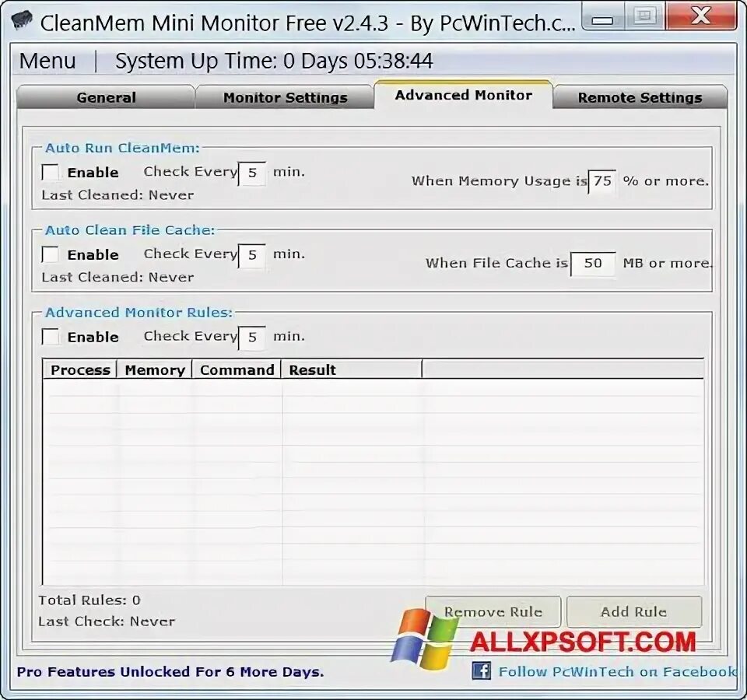Enable Auto Clean File Cache checkbox
Viewport: 747px width, 700px height.
50,254
